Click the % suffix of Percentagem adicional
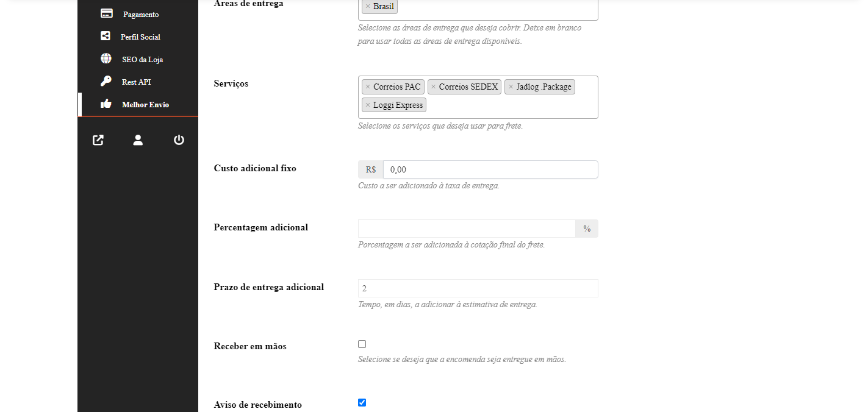Screen dimensions: 868x412 click(587, 229)
